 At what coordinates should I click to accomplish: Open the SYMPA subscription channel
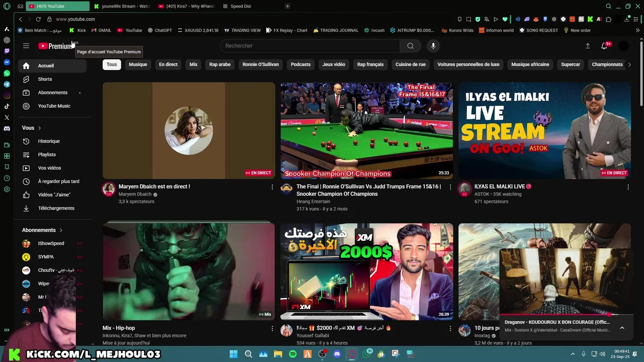tap(52, 257)
